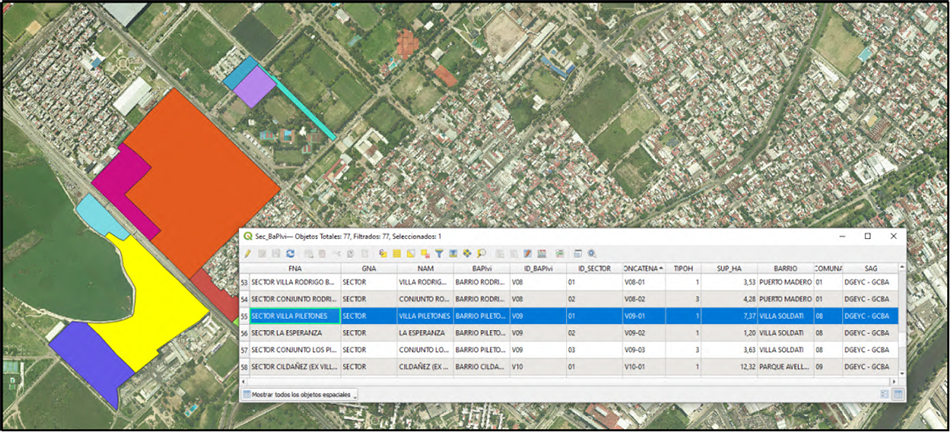Screen dimensions: 950x432
Task: Zoom map to selected rows
Action: click(482, 254)
